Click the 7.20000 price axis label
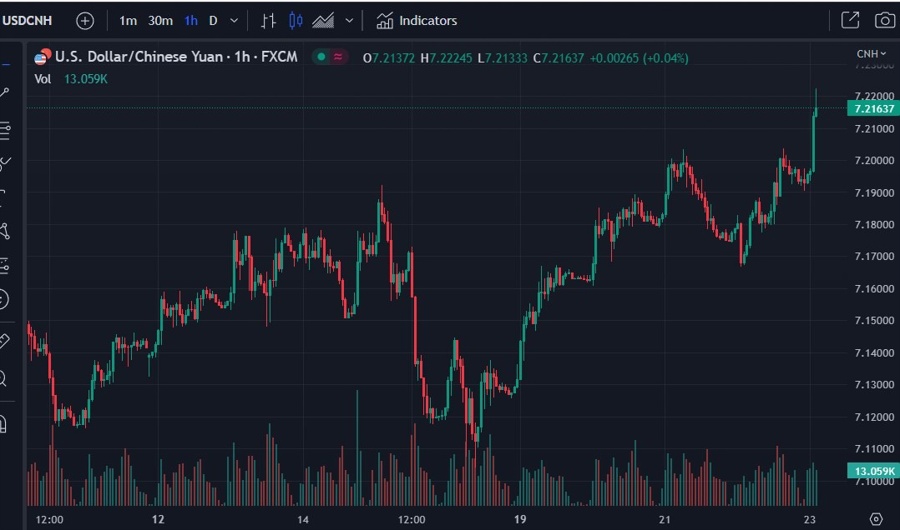The image size is (900, 530). (x=874, y=161)
